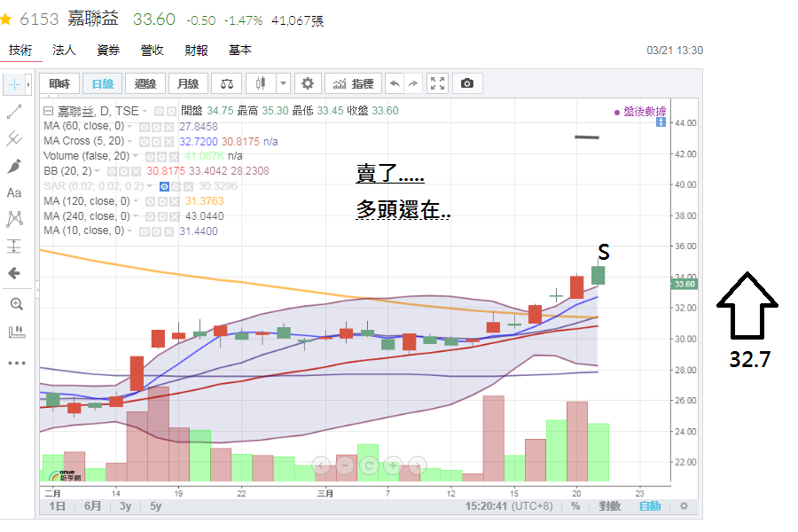The image size is (798, 532).
Task: Click the compare scales icon button
Action: [227, 84]
